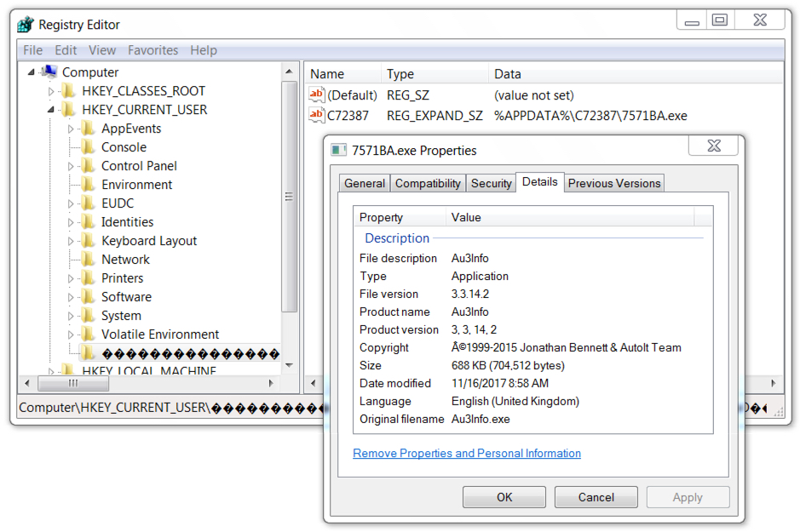This screenshot has height=532, width=800.
Task: Select the %APPDATA%\C72387\7571BA.exe data cell
Action: 590,116
